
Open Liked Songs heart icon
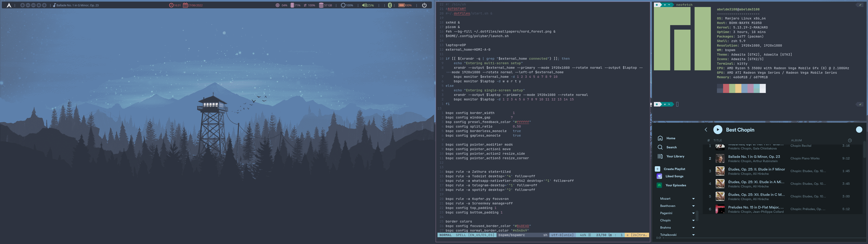click(660, 176)
